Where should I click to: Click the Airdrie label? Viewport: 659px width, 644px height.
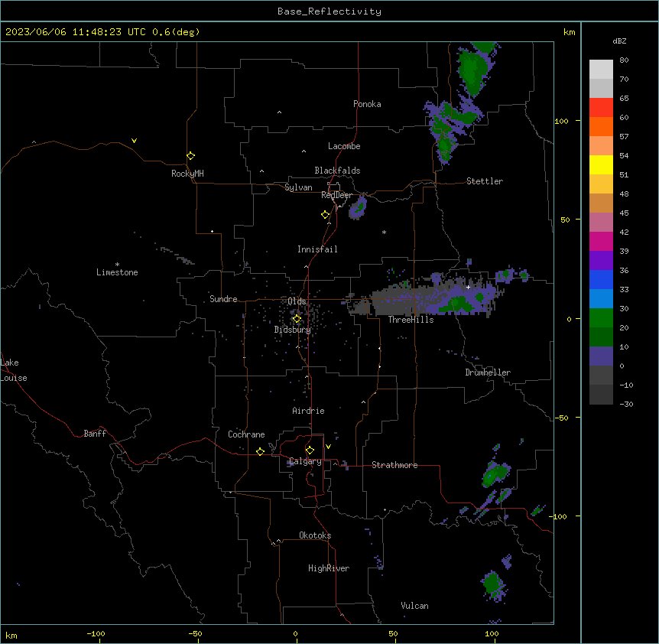(x=308, y=411)
